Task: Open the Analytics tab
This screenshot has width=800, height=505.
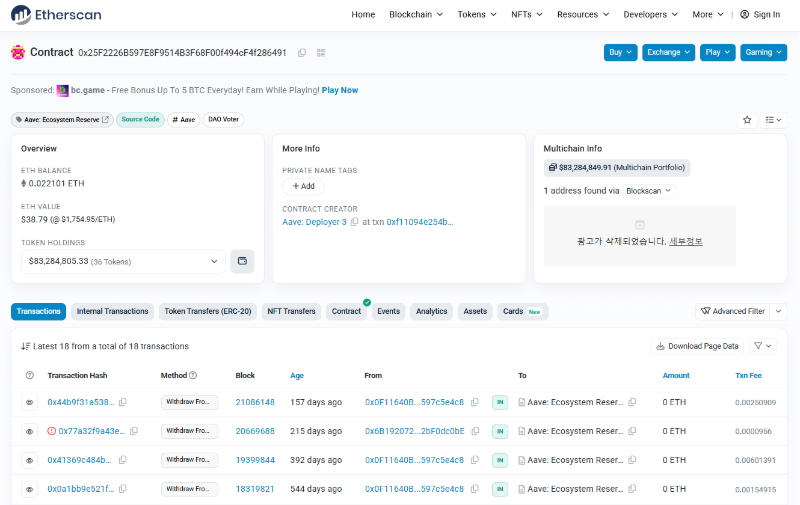Action: (431, 311)
